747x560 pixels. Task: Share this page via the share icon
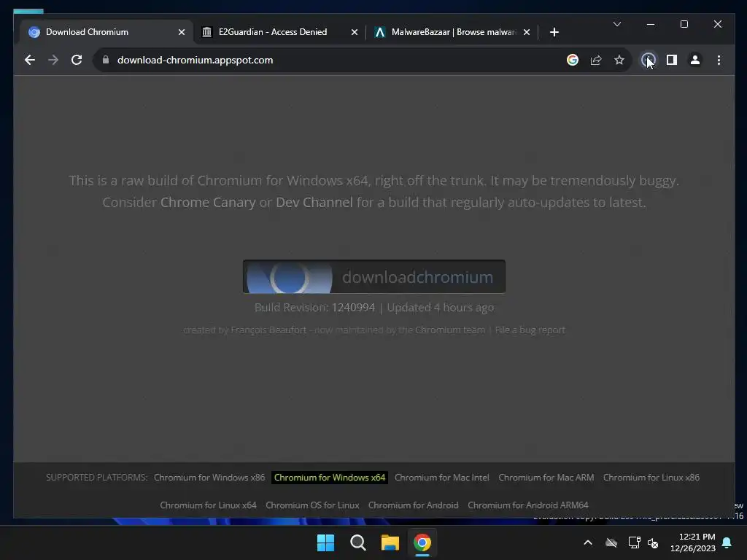coord(596,60)
